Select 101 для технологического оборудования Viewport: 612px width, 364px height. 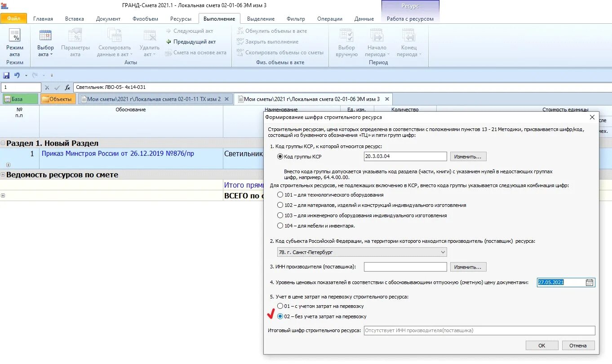click(x=280, y=195)
